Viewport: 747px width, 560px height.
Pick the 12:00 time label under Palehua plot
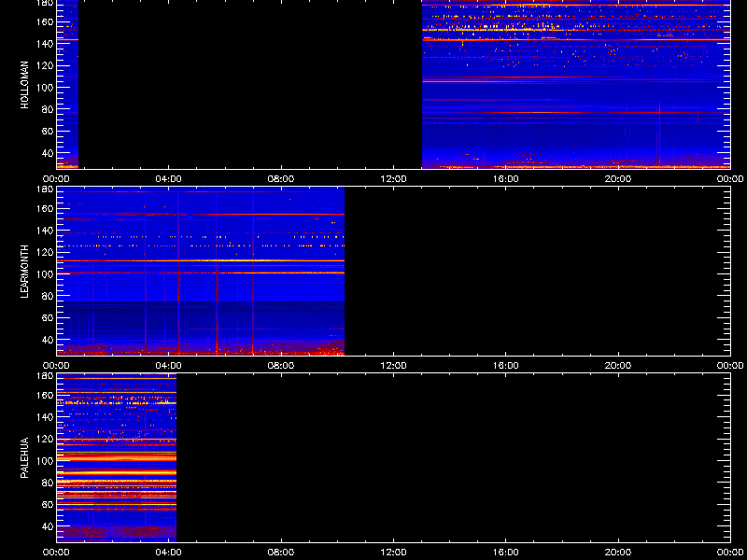pos(393,553)
